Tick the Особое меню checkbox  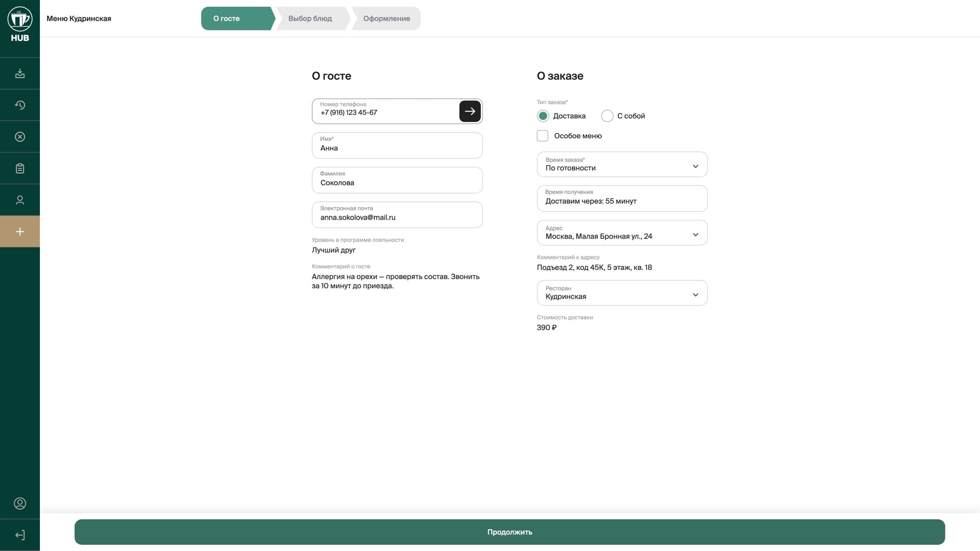pos(543,136)
